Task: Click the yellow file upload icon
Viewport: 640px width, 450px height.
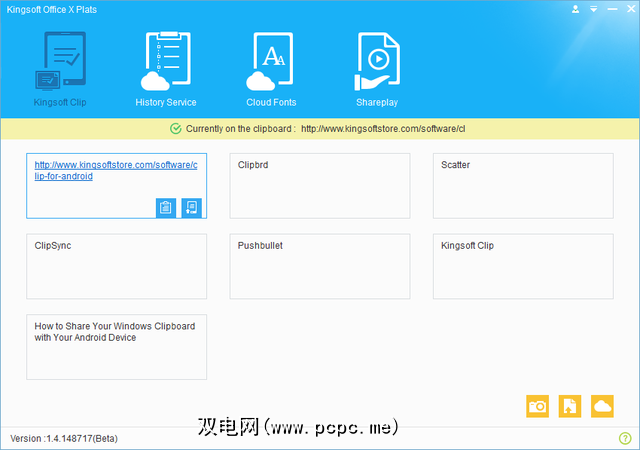Action: tap(570, 406)
